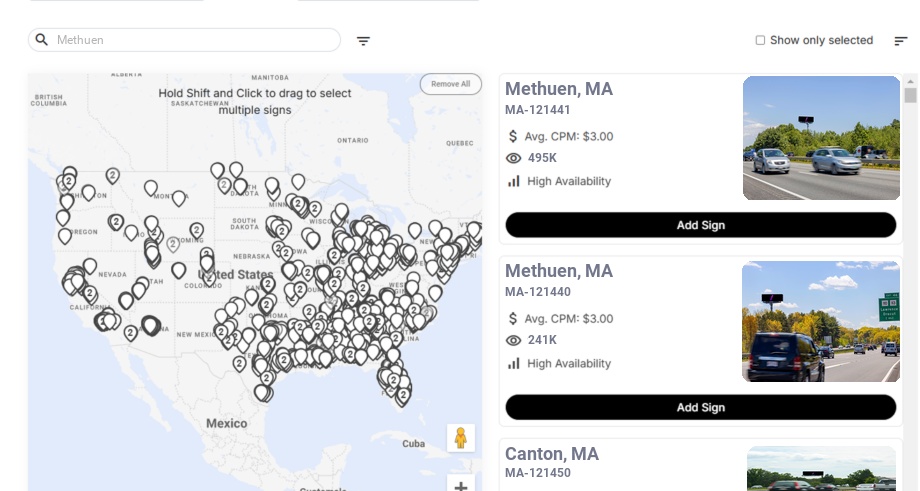This screenshot has height=491, width=920.
Task: Open the sort order icon at top right
Action: pyautogui.click(x=900, y=41)
